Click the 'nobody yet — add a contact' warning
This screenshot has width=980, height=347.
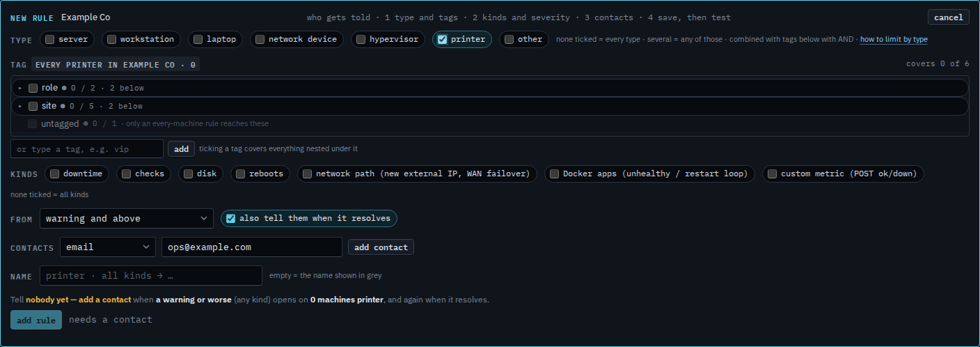(79, 300)
